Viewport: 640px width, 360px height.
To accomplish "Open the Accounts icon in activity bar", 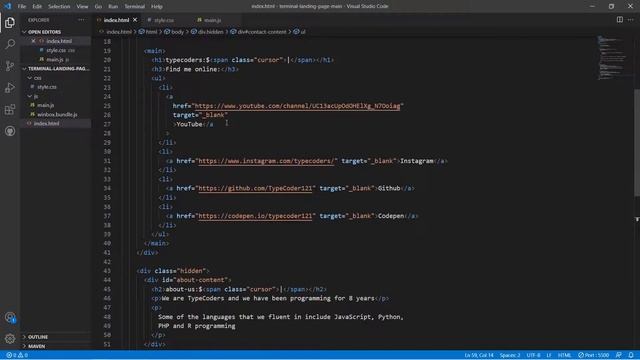I will pos(10,318).
